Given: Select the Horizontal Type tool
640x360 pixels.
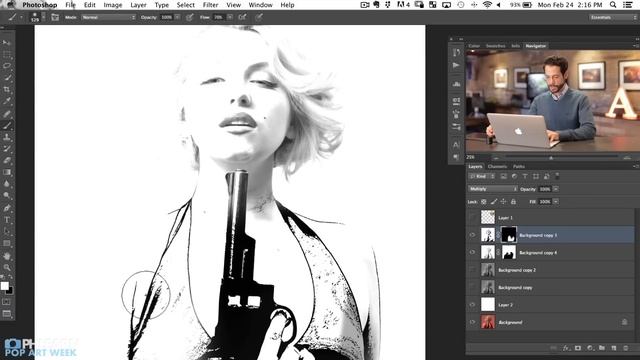Looking at the screenshot, I should (7, 220).
